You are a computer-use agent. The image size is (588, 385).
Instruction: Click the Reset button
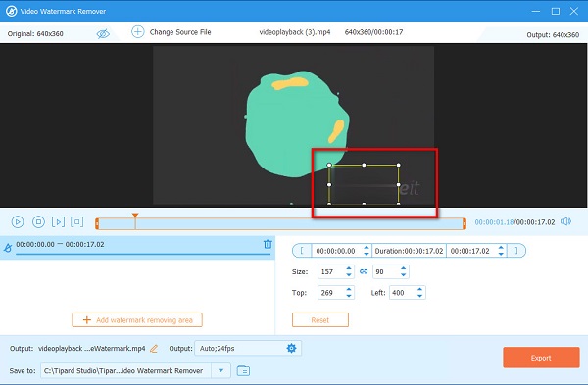tap(320, 320)
